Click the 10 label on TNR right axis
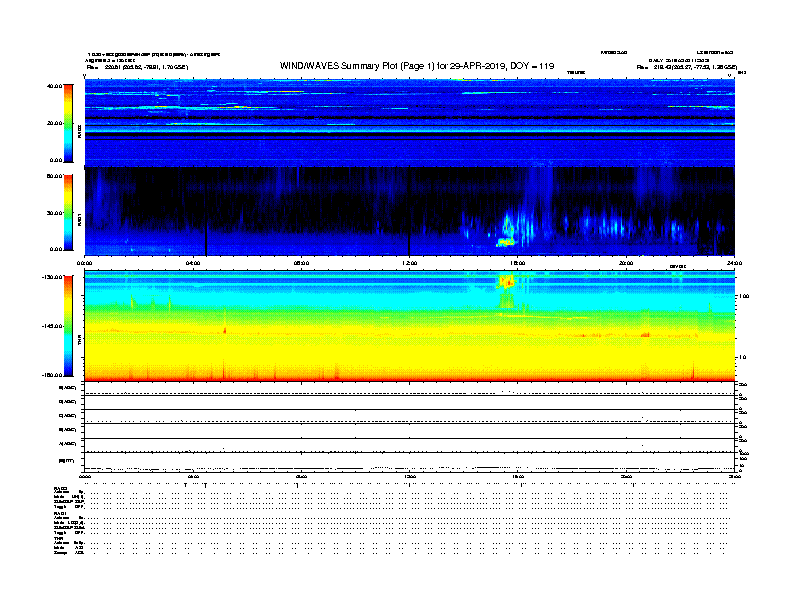 pyautogui.click(x=742, y=358)
